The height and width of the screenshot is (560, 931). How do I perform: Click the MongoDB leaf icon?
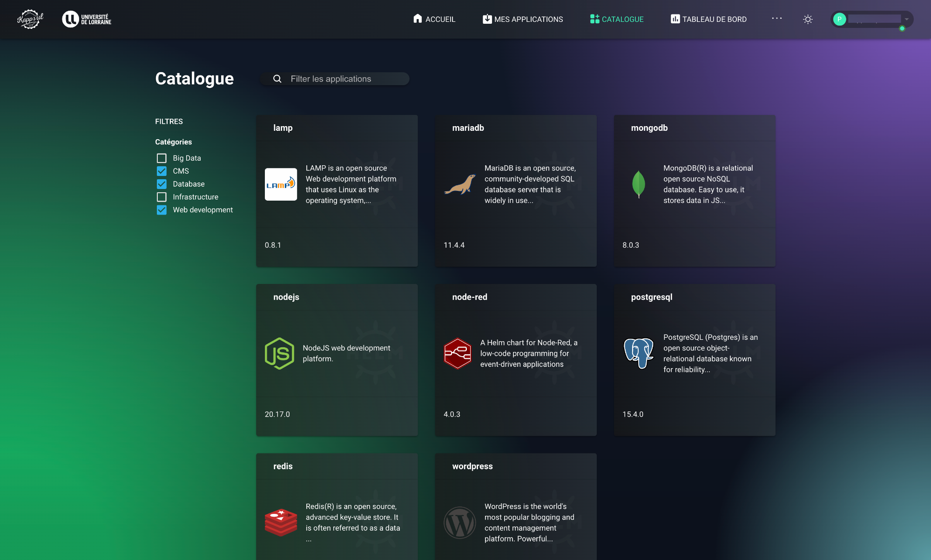click(639, 184)
